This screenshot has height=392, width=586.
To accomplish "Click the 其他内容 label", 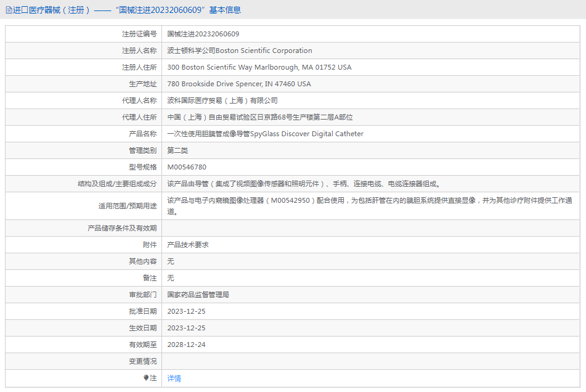I will [143, 261].
